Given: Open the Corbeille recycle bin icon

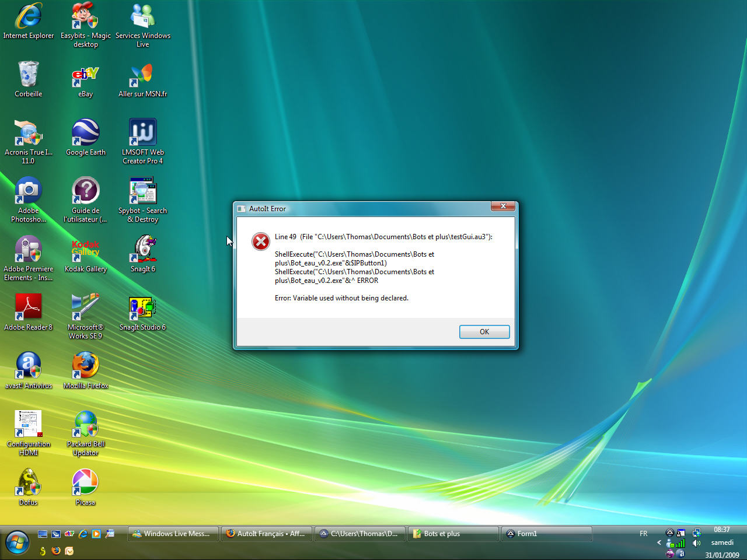Looking at the screenshot, I should point(28,75).
